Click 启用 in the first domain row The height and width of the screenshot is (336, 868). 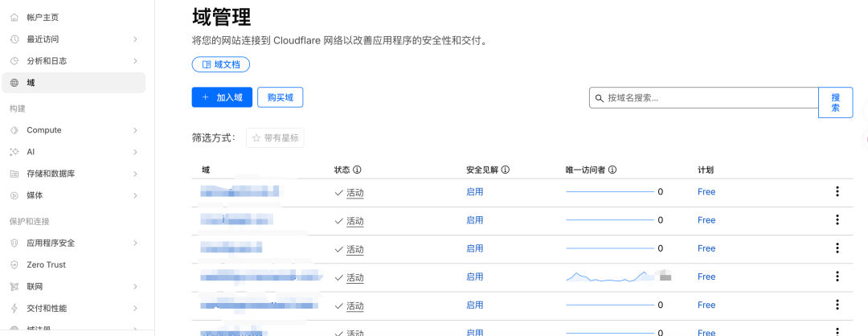click(475, 191)
